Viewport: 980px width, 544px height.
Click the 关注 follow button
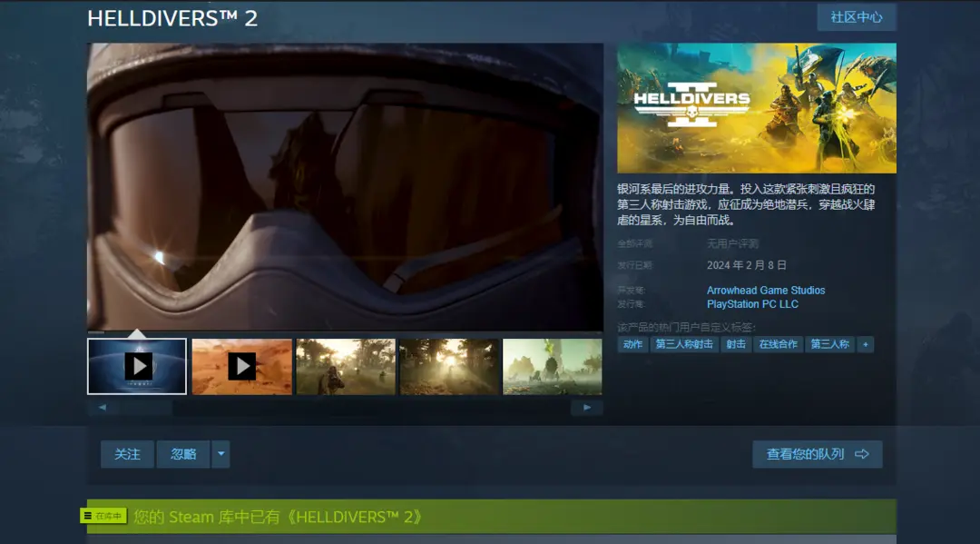click(128, 454)
